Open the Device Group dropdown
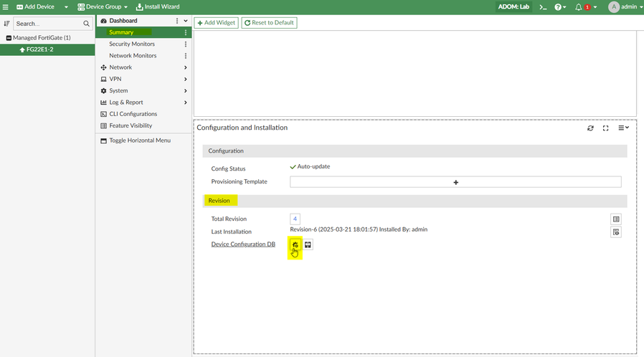Screen dimensions: 644x357 [x=103, y=6]
